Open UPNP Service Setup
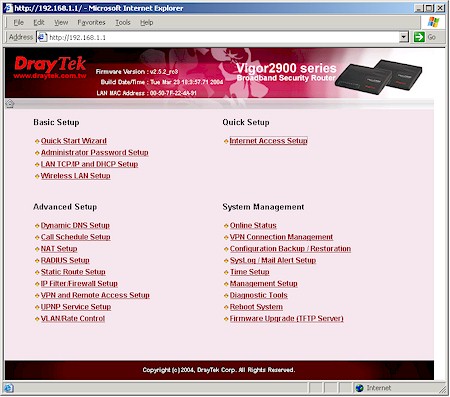This screenshot has width=450, height=397. pos(76,307)
